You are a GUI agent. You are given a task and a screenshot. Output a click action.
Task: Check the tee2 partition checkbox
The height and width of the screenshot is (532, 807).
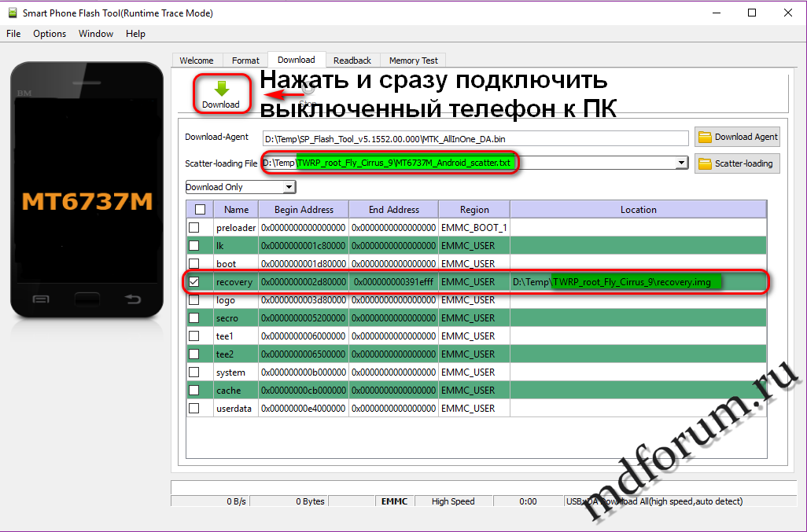tap(194, 354)
